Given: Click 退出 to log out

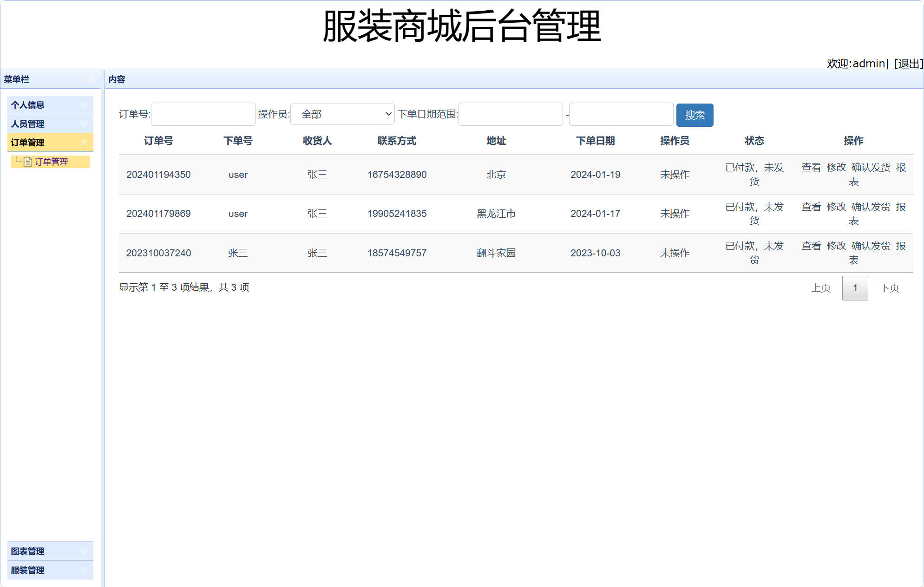Looking at the screenshot, I should [909, 64].
